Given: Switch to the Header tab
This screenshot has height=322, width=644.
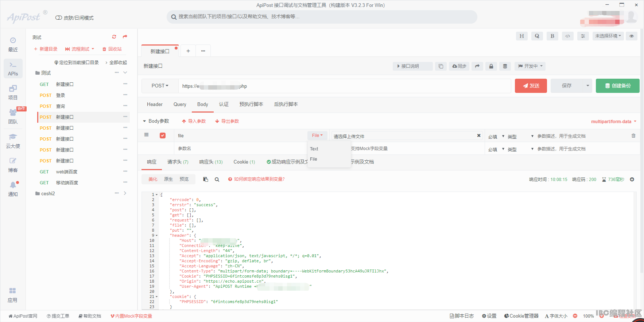Looking at the screenshot, I should click(155, 105).
